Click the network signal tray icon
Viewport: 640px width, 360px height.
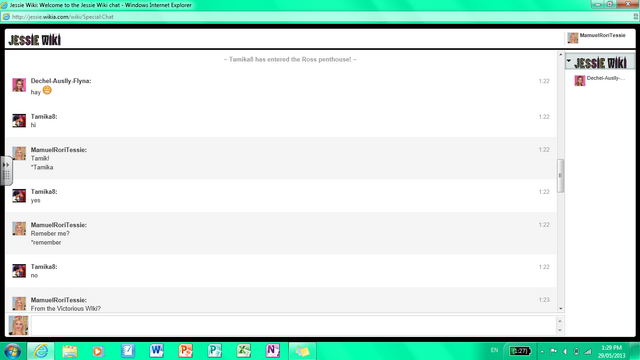pyautogui.click(x=587, y=351)
